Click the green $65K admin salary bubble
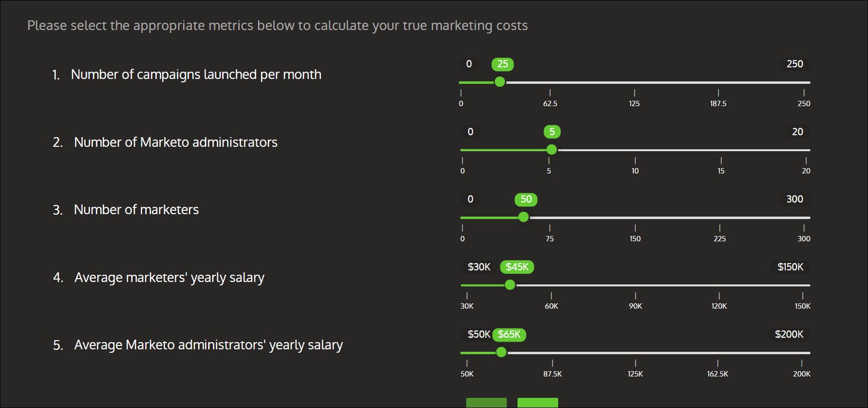The image size is (868, 408). click(x=509, y=334)
